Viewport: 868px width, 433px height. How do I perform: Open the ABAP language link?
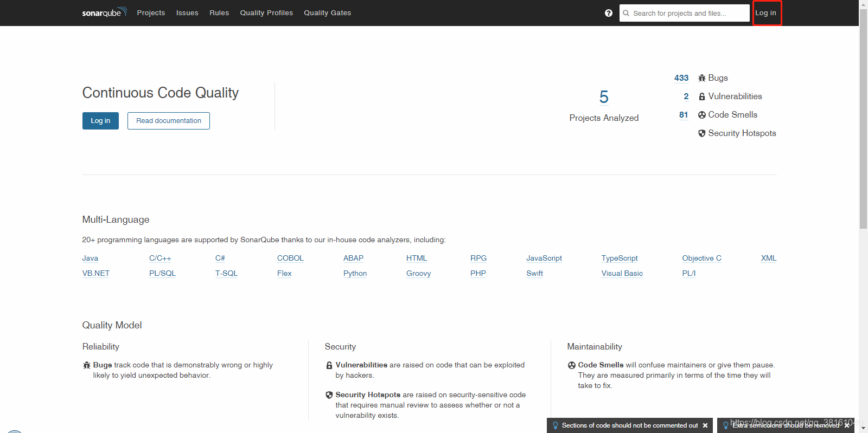click(354, 258)
